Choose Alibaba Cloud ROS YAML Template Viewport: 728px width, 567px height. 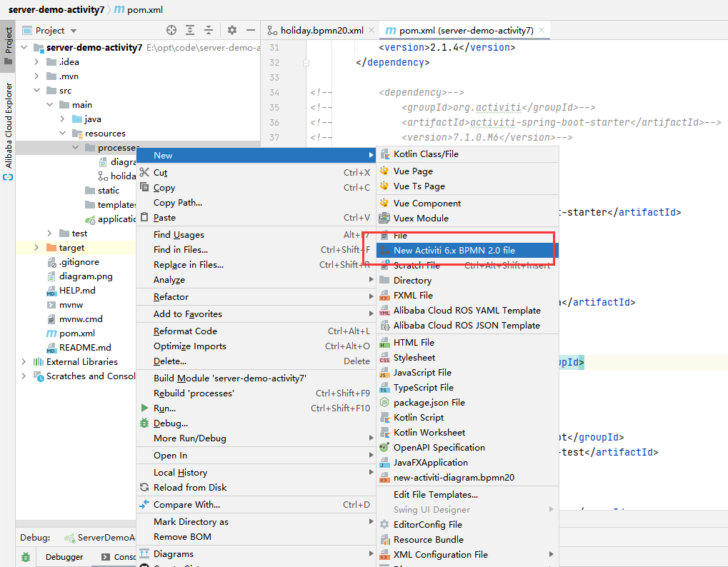tap(467, 311)
